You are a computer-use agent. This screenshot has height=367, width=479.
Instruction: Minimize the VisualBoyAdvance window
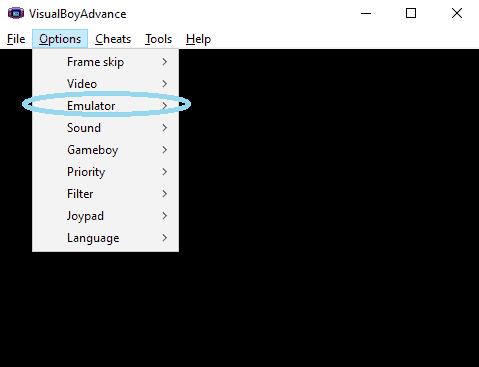(x=366, y=13)
